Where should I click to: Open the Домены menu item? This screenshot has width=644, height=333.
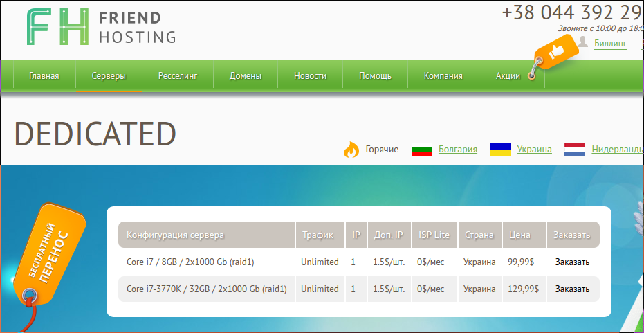[x=246, y=75]
